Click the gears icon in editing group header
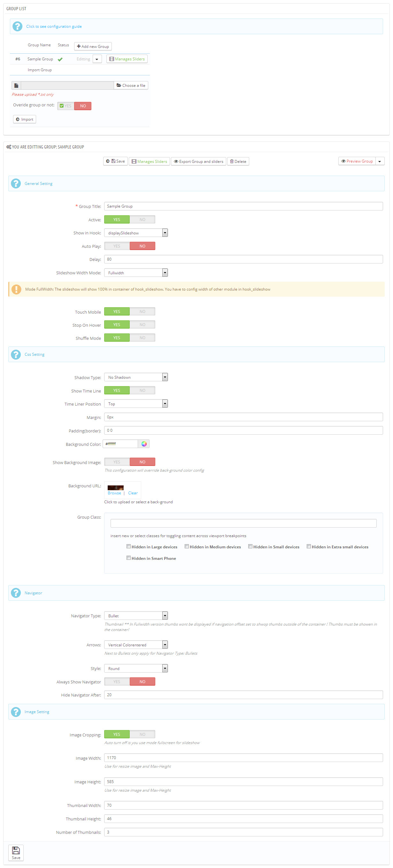Screen dimensions: 393x868 9,147
